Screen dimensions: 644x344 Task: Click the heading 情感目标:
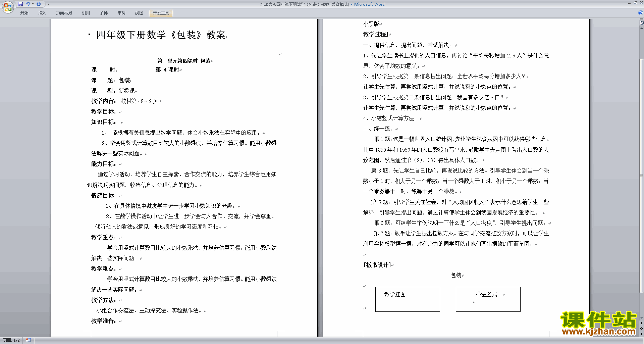[x=104, y=195]
